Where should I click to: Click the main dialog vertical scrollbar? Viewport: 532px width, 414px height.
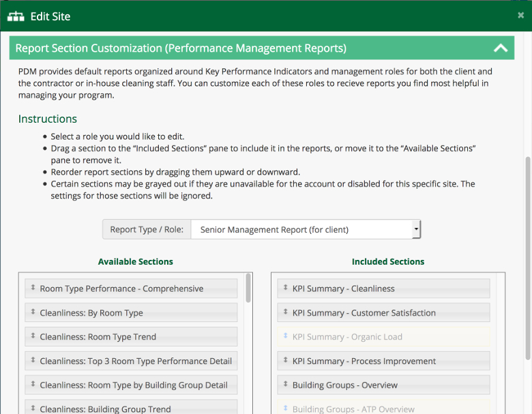526,252
